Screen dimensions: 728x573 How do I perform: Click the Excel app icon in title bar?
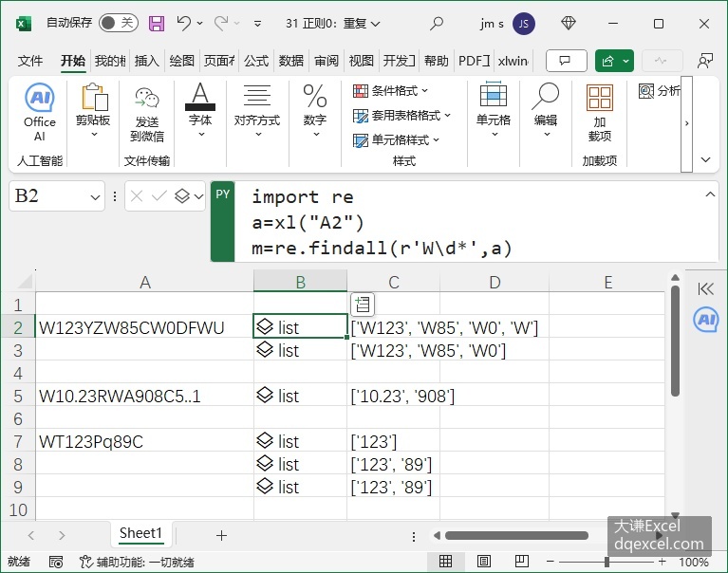click(23, 23)
